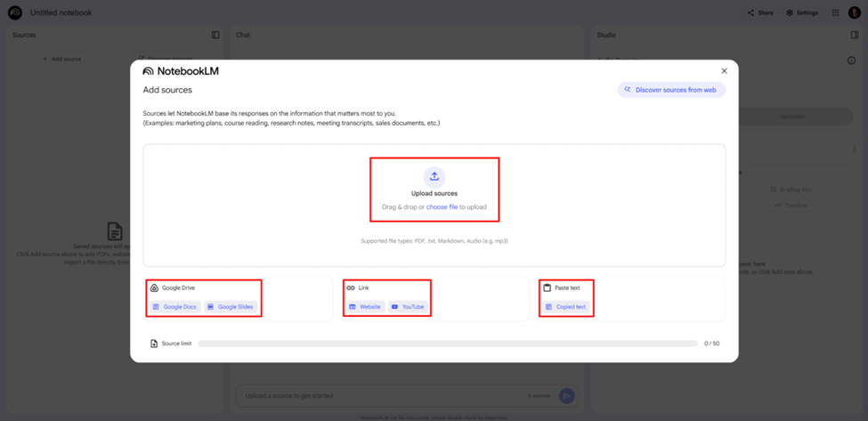Screen dimensions: 868x421
Task: Open the Google apps grid icon
Action: [835, 13]
